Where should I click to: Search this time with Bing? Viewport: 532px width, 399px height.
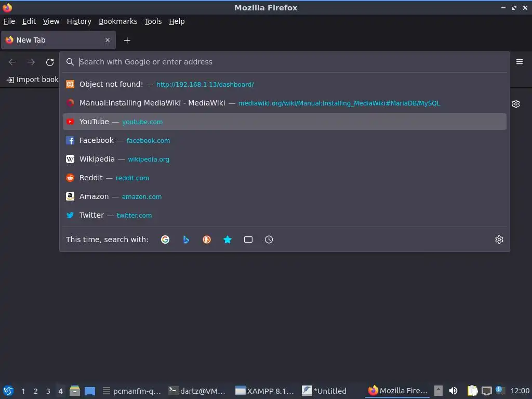pos(186,240)
